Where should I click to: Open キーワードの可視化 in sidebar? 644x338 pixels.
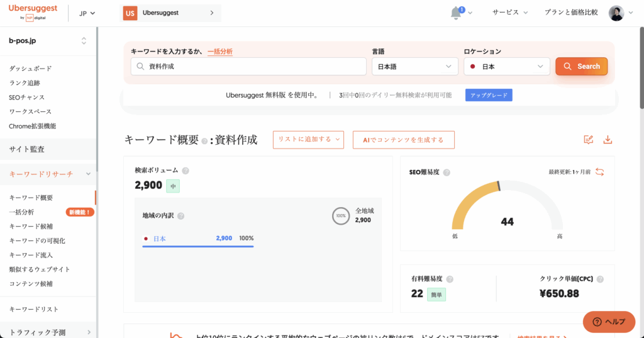tap(37, 240)
